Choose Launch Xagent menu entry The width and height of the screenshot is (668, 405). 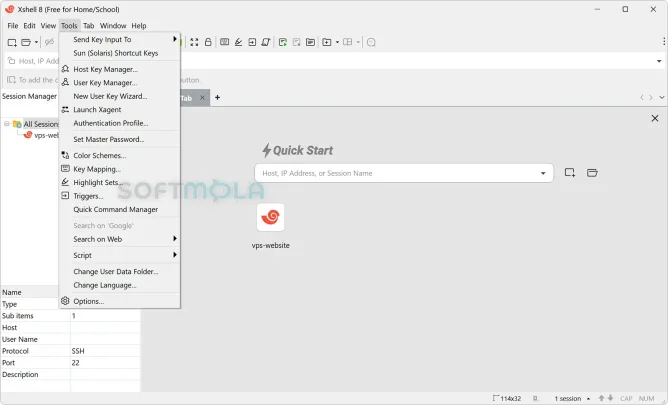(120, 109)
